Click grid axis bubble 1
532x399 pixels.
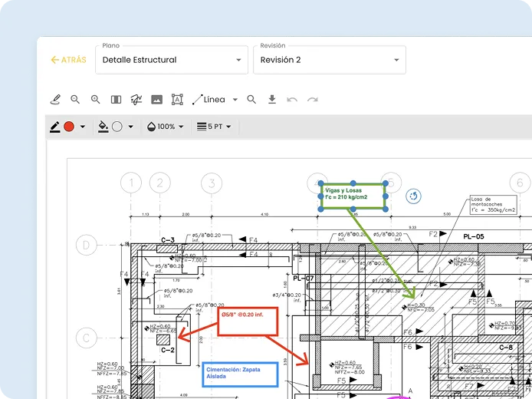pyautogui.click(x=131, y=183)
